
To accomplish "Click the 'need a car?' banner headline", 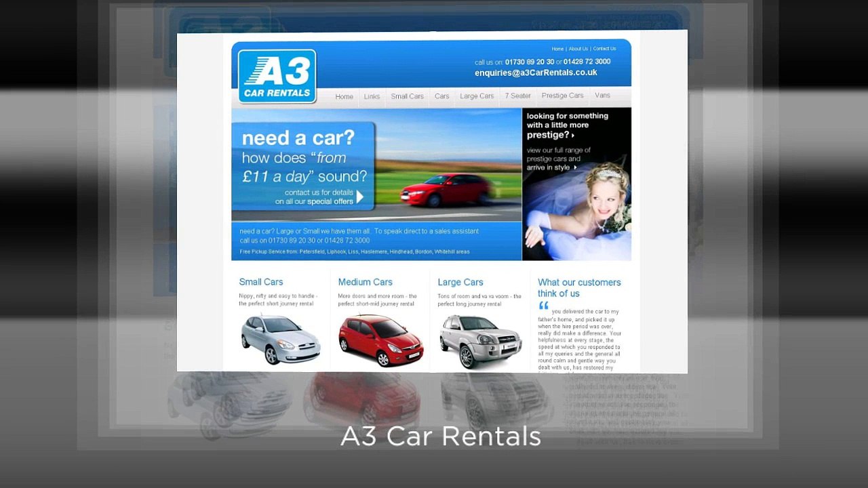I will coord(298,138).
